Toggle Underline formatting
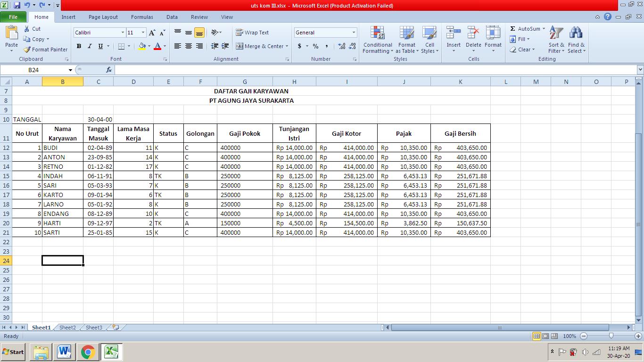The image size is (644, 362). point(100,46)
